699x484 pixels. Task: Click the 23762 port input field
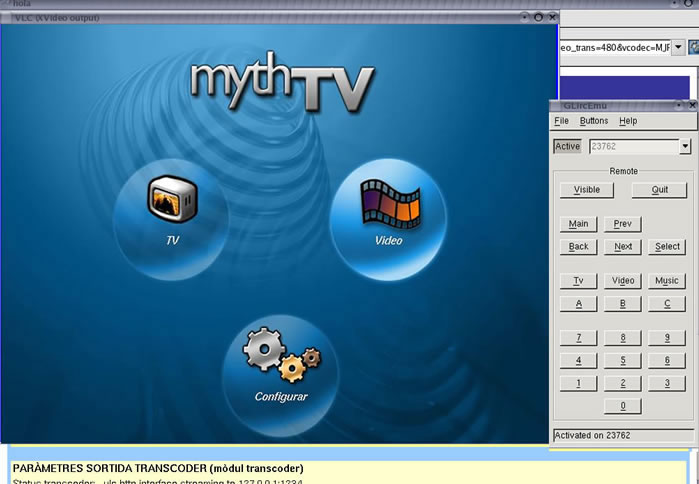click(x=634, y=146)
